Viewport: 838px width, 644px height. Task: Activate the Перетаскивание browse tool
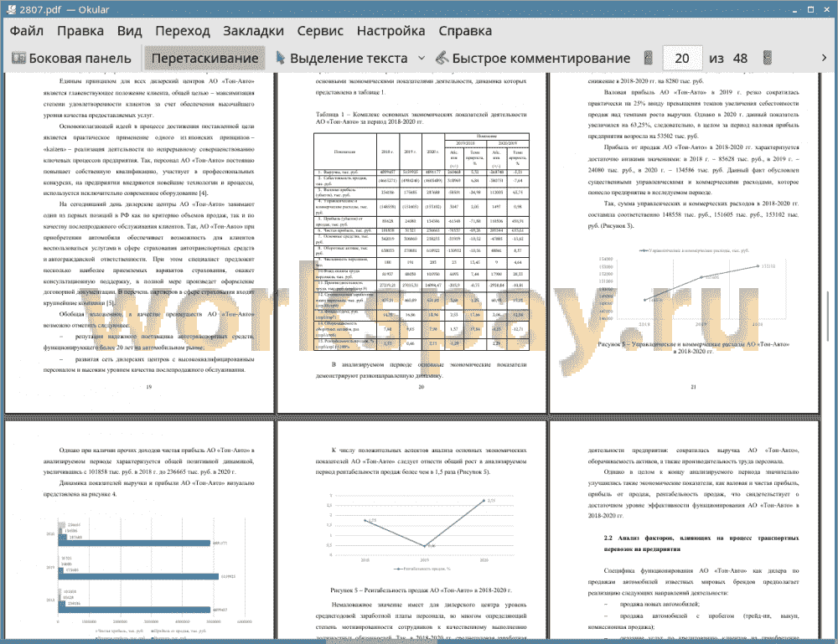(x=204, y=59)
